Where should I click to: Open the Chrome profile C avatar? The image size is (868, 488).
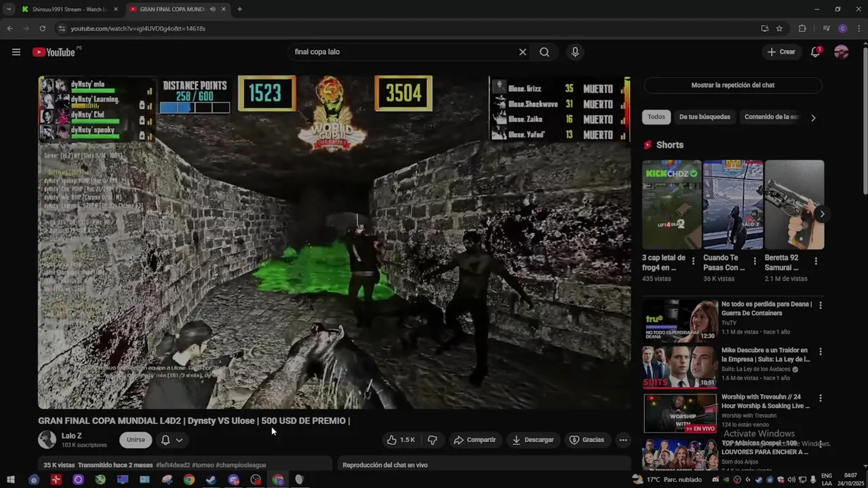click(843, 28)
